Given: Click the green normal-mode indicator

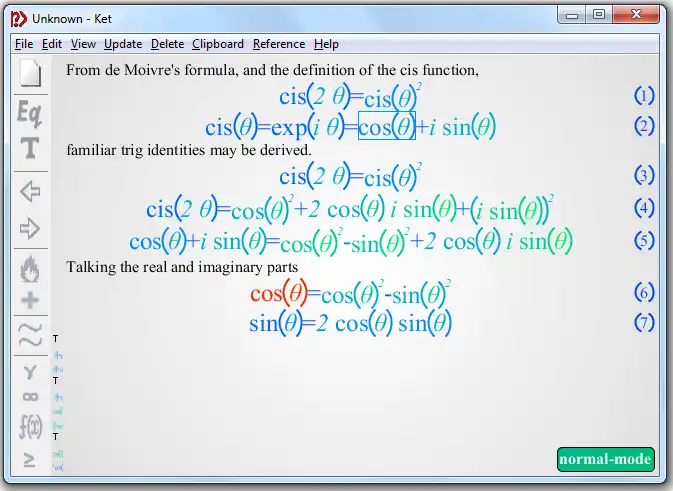Looking at the screenshot, I should tap(606, 459).
